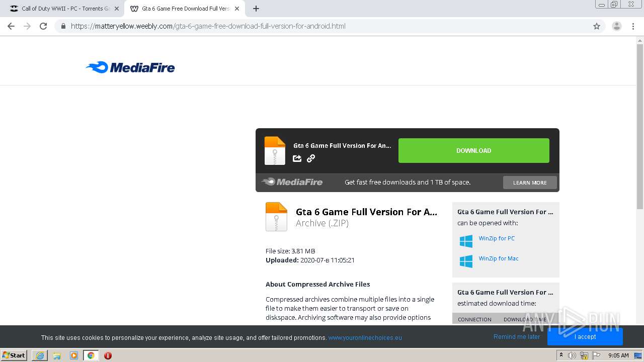Open the media player taskbar icon

[x=74, y=355]
